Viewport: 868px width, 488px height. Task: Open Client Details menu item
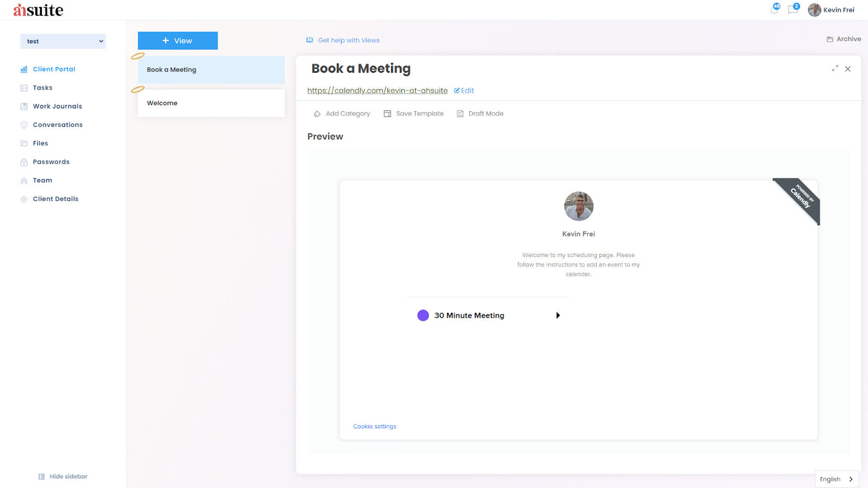(x=55, y=199)
